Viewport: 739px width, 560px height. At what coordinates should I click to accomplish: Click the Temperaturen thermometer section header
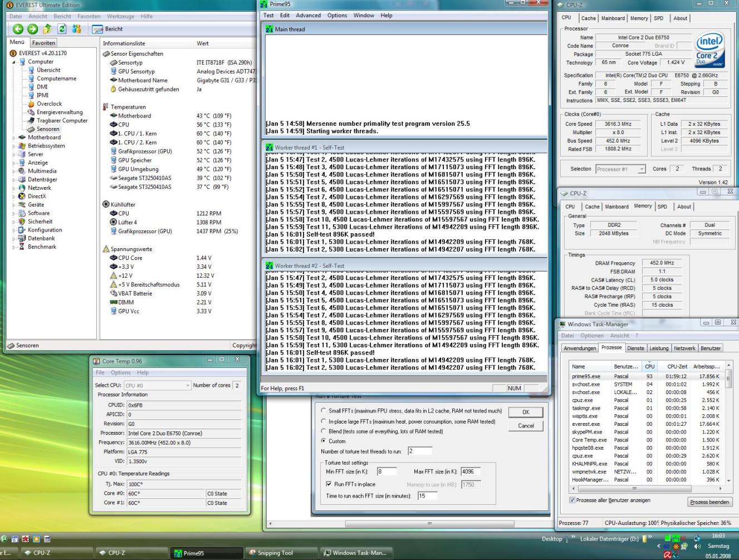coord(124,107)
